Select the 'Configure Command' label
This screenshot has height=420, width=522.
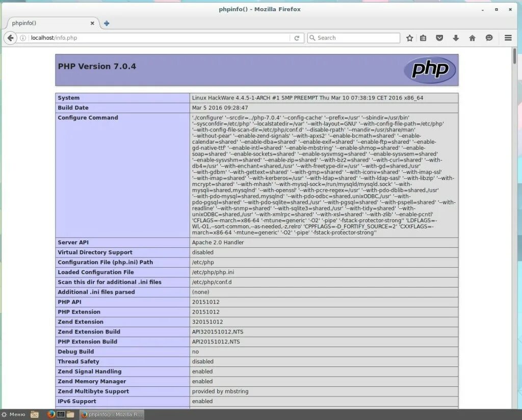coord(88,117)
